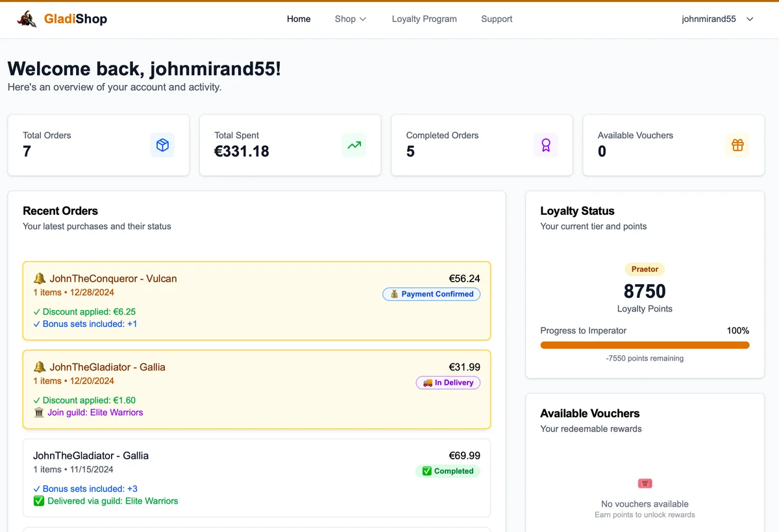Image resolution: width=779 pixels, height=532 pixels.
Task: Click the orange gift icon in Available Vouchers card
Action: 737,145
